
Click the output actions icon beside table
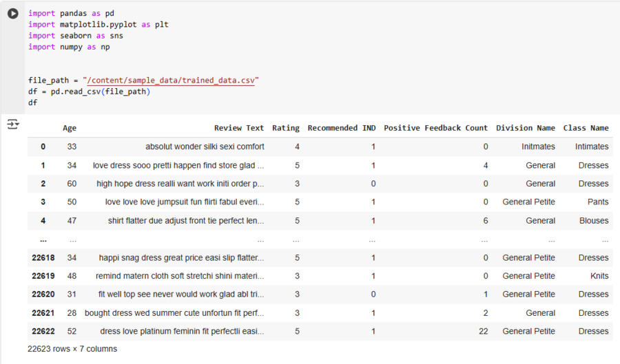pos(13,124)
